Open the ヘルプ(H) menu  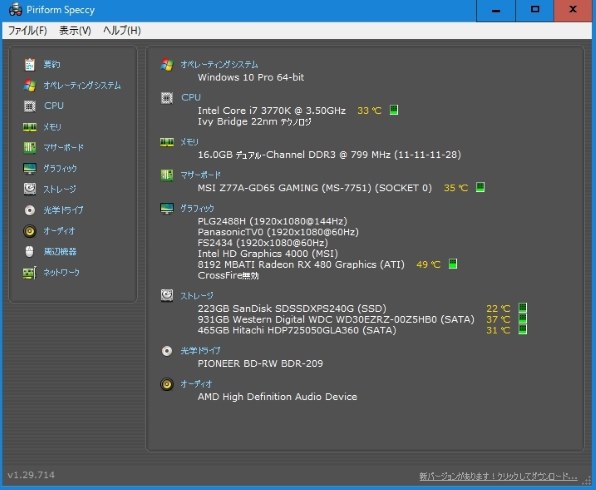[x=122, y=30]
